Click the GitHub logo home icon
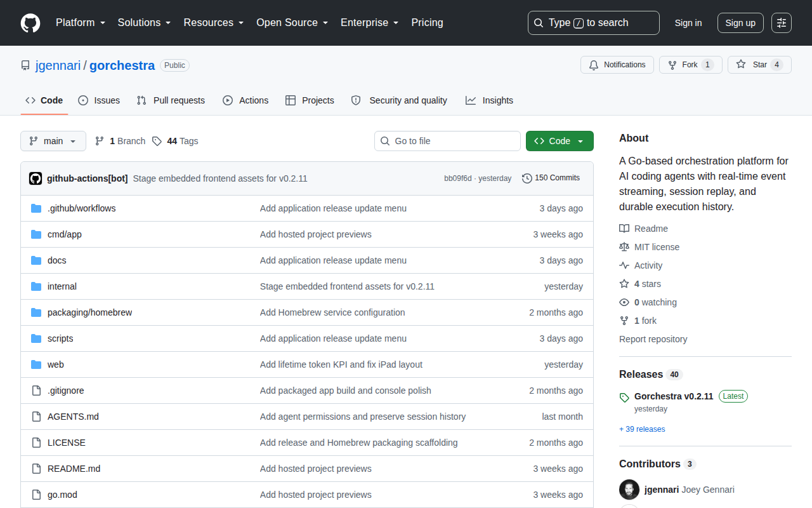 [30, 23]
